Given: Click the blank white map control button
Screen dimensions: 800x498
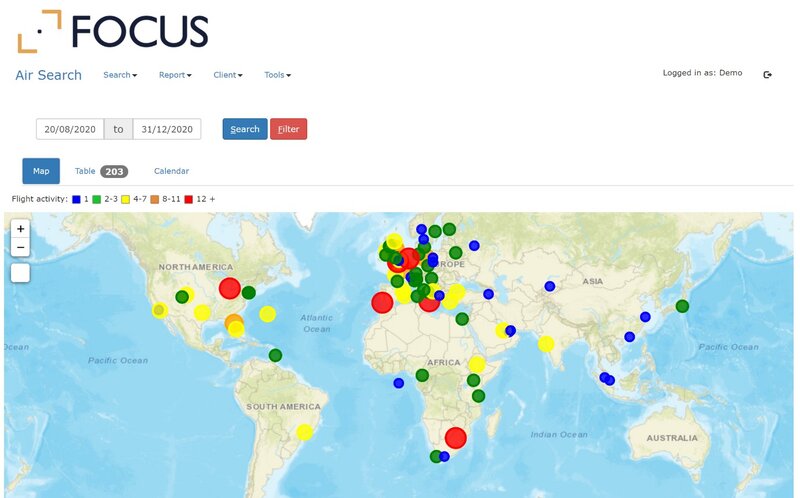Looking at the screenshot, I should (x=20, y=273).
